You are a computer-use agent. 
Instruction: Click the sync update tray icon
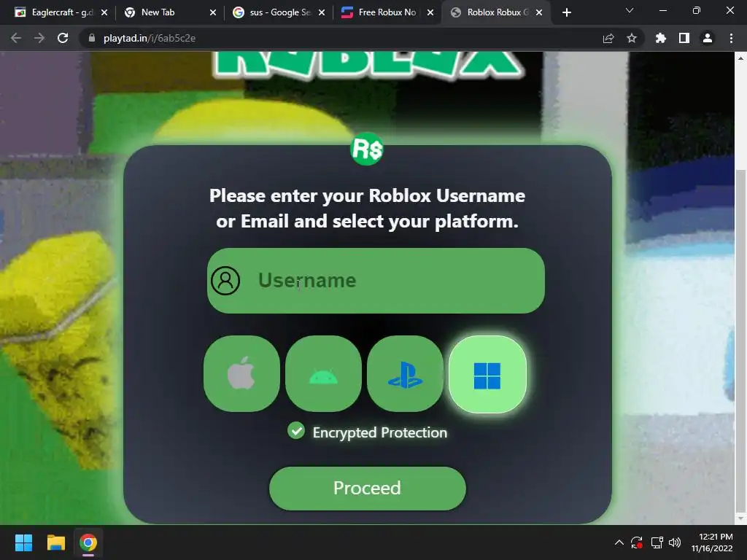point(637,542)
